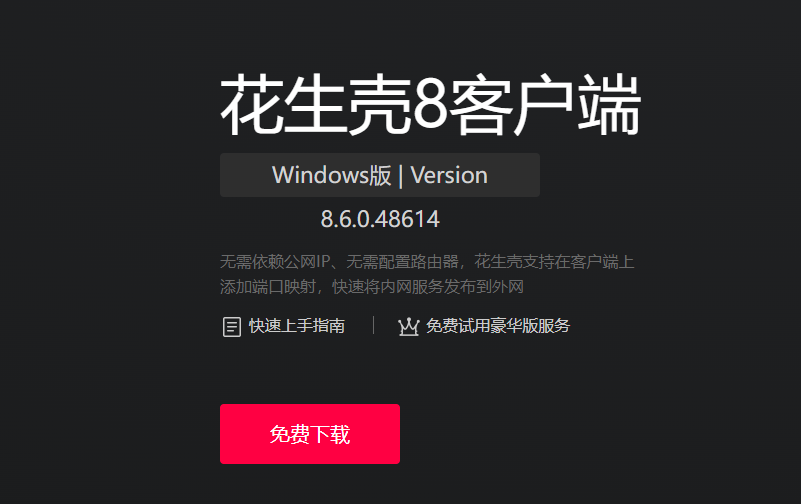Click the 花生壳8客户端 page heading

430,104
